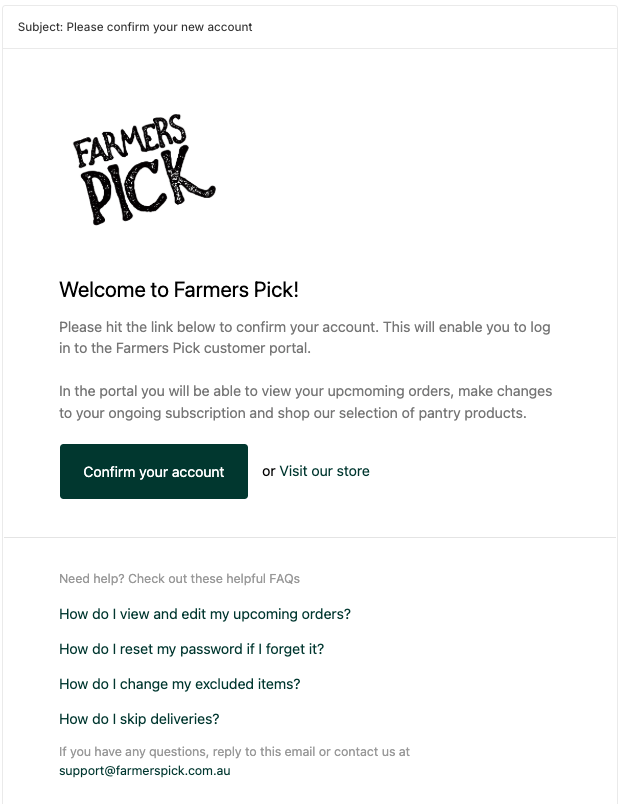Click the paragraph about confirming your account
This screenshot has width=620, height=804.
click(305, 337)
